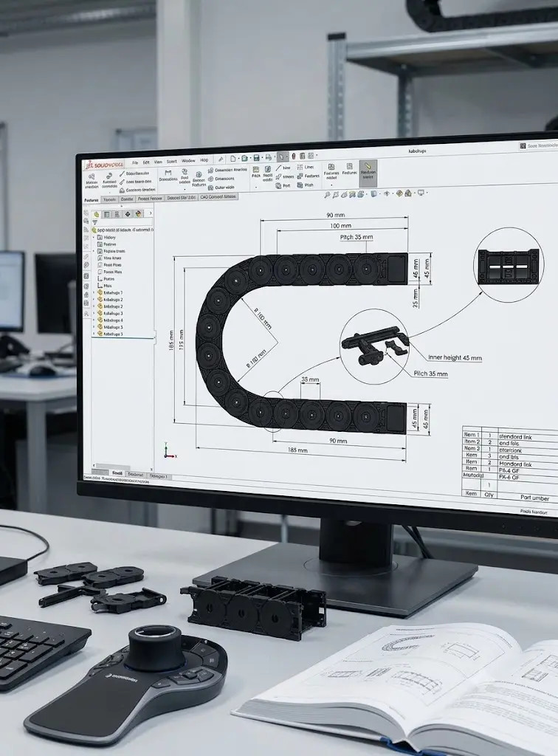This screenshot has height=756, width=558.
Task: Click the zoom magnifier icon above viewport
Action: [327, 195]
